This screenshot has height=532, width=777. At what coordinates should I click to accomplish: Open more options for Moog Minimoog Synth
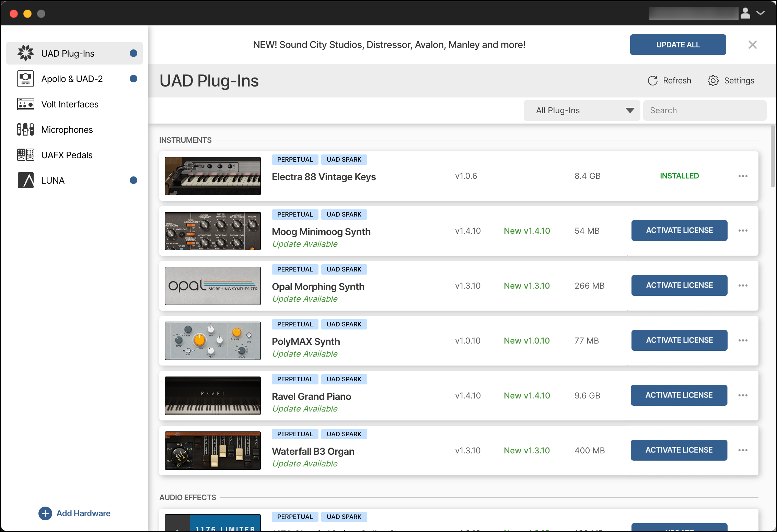coord(743,230)
